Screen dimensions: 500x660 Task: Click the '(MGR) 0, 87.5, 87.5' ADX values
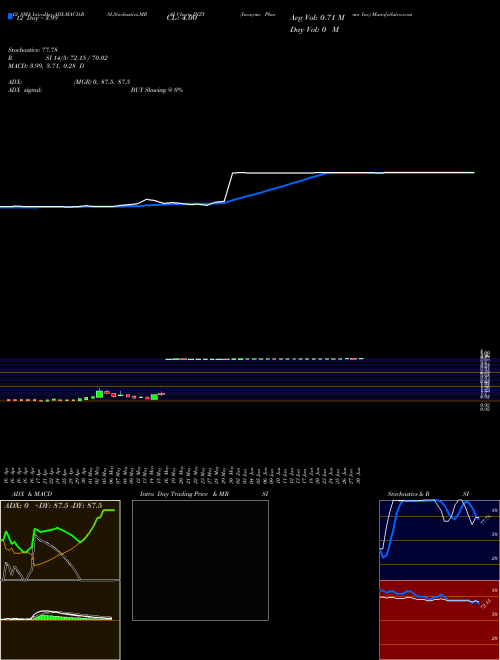tap(101, 82)
